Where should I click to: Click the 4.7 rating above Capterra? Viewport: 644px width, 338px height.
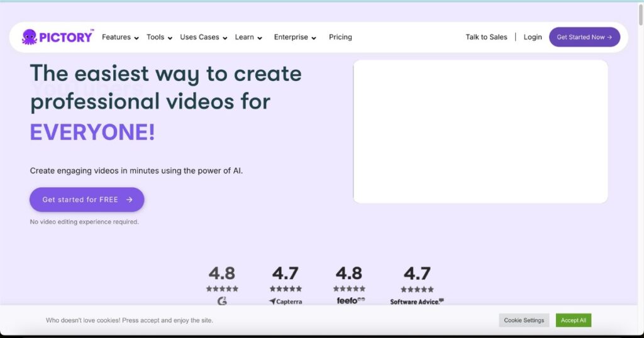click(x=285, y=273)
